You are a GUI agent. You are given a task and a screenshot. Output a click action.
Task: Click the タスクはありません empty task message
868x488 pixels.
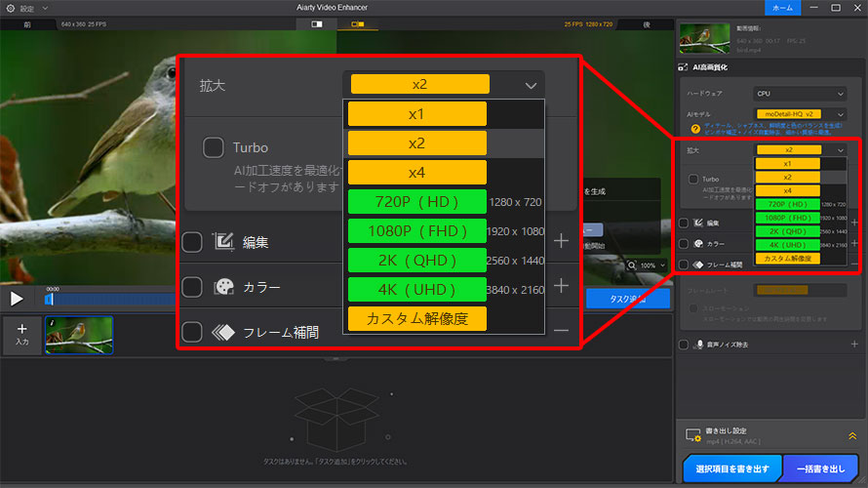tap(335, 462)
